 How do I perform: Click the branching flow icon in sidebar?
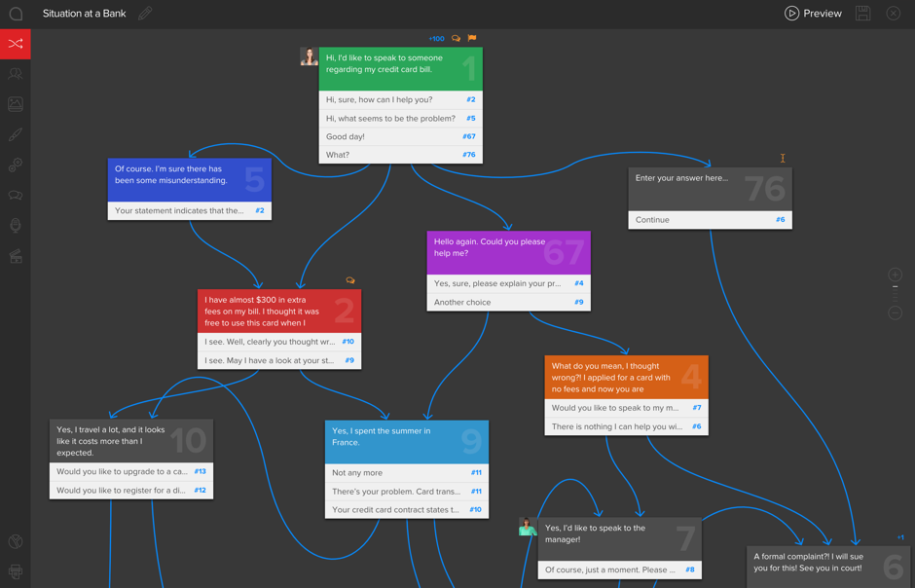tap(16, 44)
